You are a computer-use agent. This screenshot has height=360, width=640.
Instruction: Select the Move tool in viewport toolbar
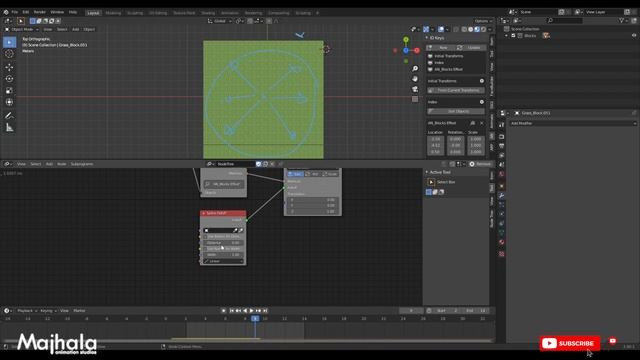[9, 67]
